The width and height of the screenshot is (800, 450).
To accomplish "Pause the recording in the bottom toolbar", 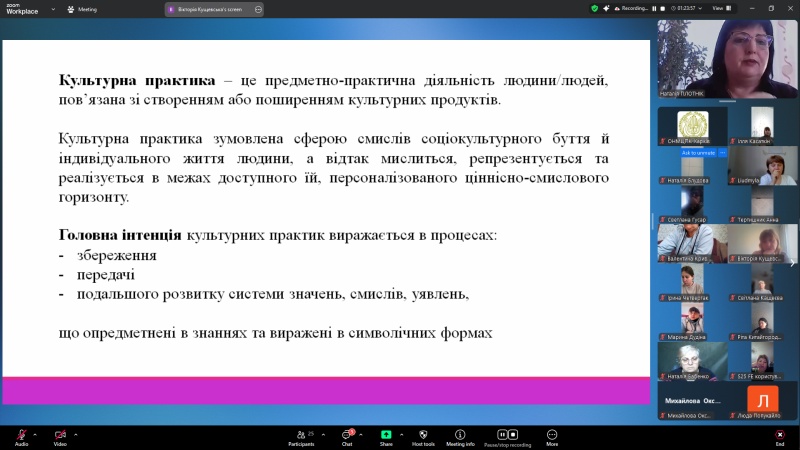I will pyautogui.click(x=501, y=435).
